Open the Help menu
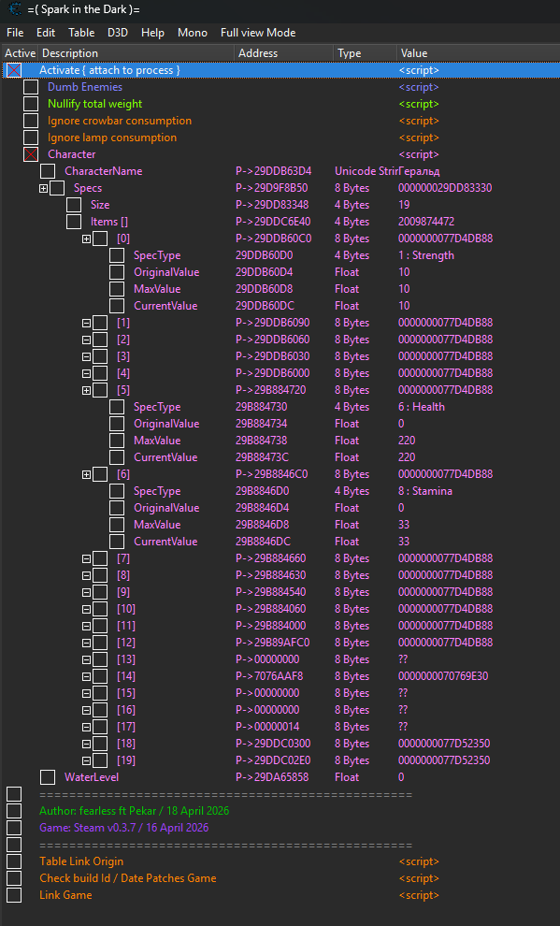The height and width of the screenshot is (926, 560). (x=152, y=33)
